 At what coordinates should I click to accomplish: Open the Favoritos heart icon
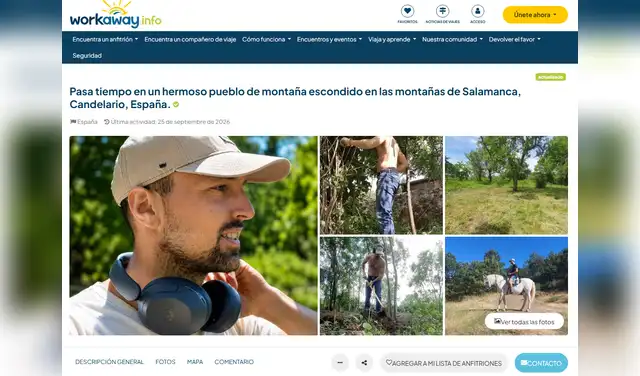(407, 11)
